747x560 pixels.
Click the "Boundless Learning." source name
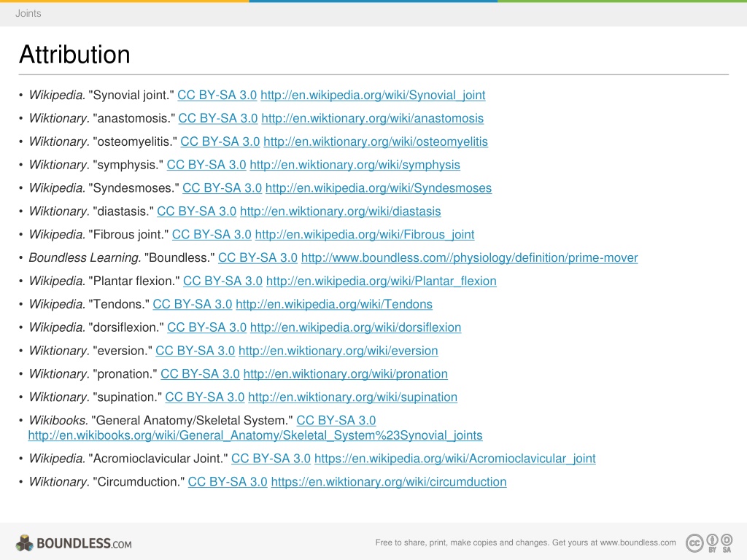85,258
